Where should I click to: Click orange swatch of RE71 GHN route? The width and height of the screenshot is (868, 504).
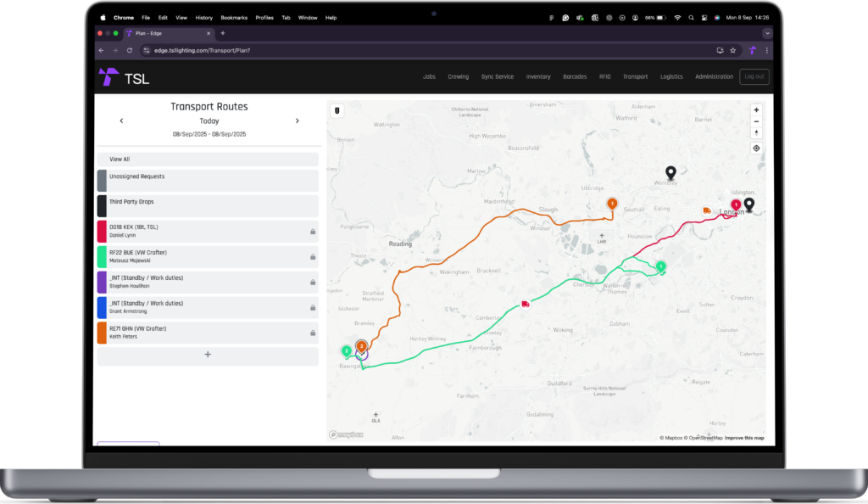tap(102, 333)
